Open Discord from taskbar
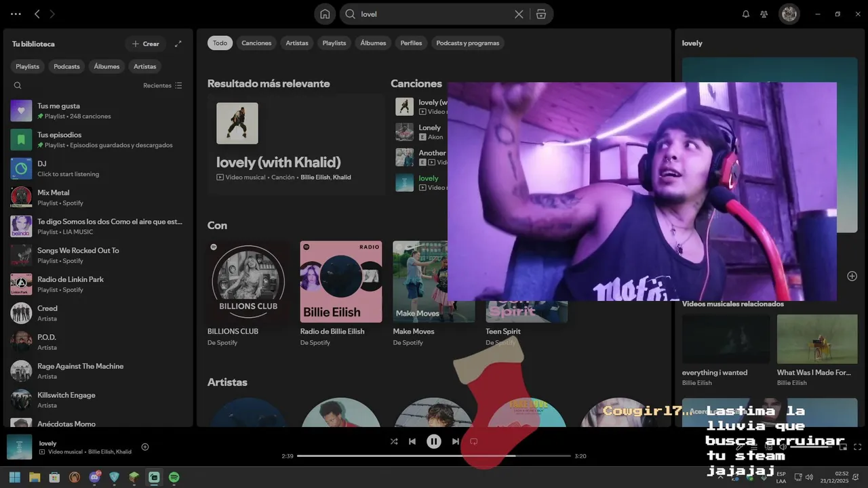This screenshot has height=488, width=868. 94,477
